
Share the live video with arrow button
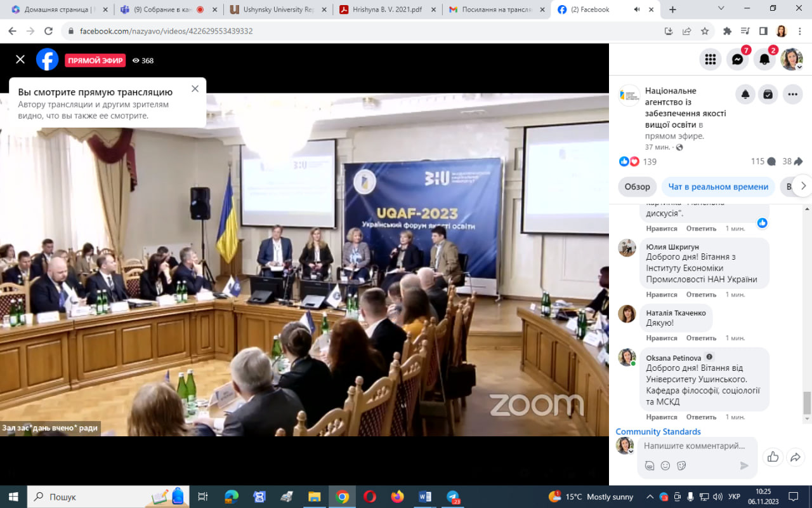795,457
